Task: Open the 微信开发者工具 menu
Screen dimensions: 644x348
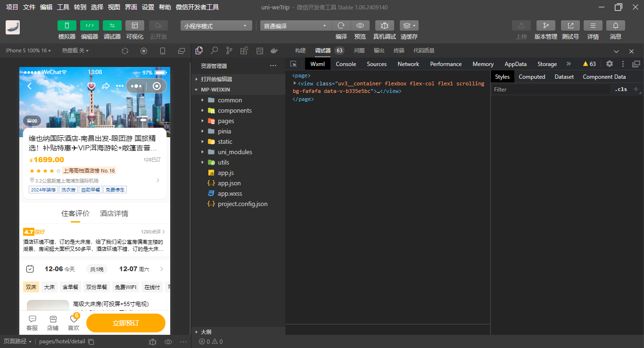Action: (x=197, y=7)
